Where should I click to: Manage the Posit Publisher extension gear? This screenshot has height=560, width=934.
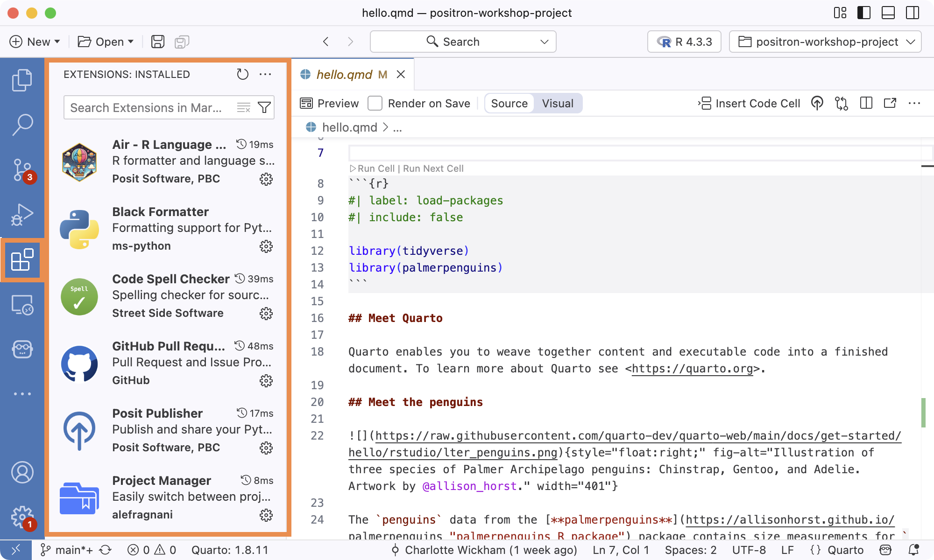[266, 448]
